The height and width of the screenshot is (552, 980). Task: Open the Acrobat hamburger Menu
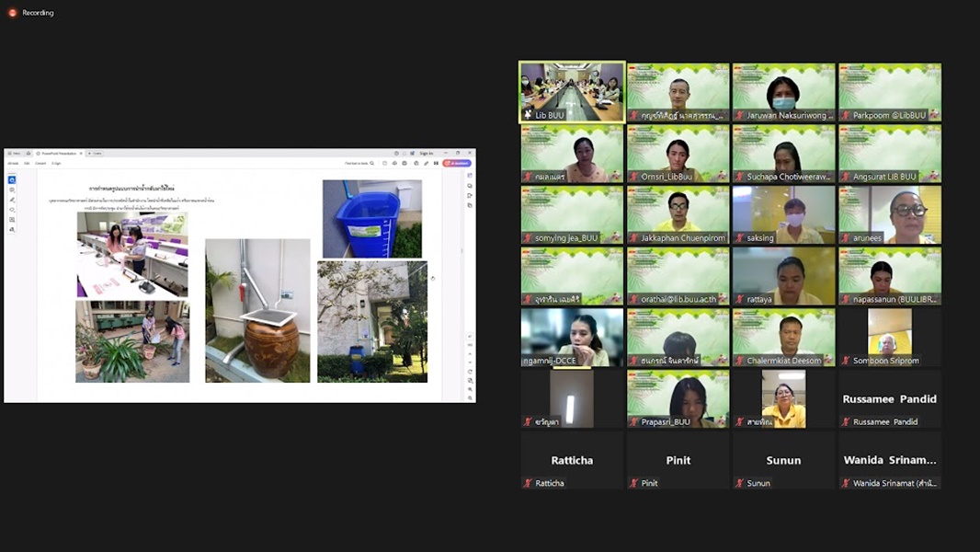click(x=17, y=153)
